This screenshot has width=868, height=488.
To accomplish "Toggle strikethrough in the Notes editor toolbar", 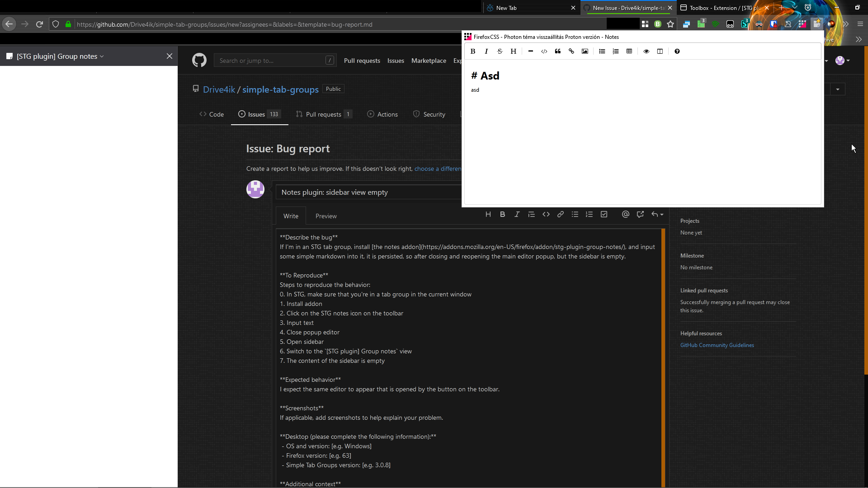I will (500, 52).
